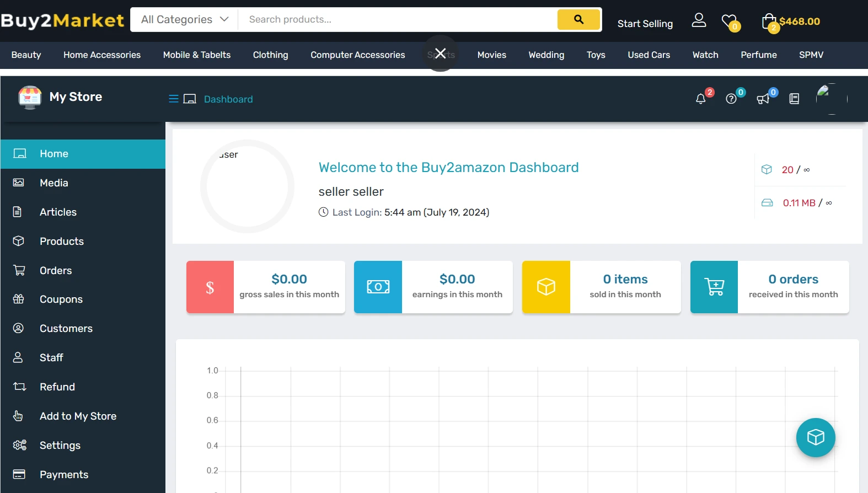Screen dimensions: 868x493
Task: Open the Computer Accessories category menu
Action: [357, 55]
